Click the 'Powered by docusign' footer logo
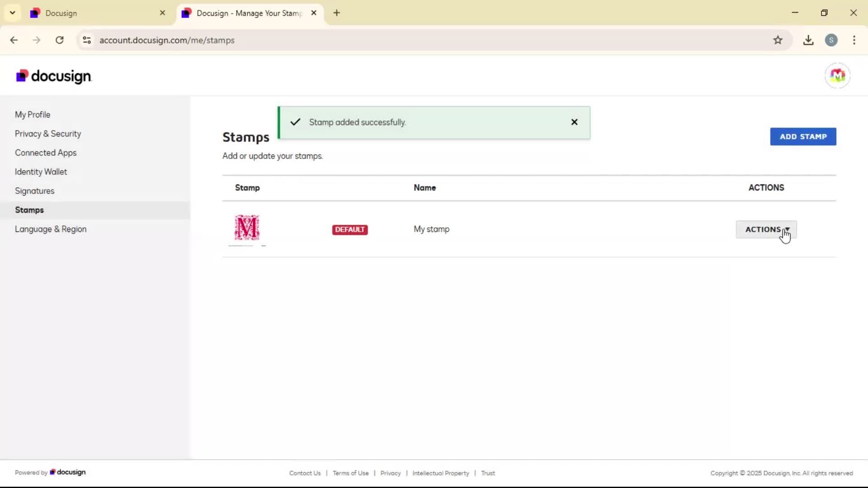 click(x=67, y=472)
